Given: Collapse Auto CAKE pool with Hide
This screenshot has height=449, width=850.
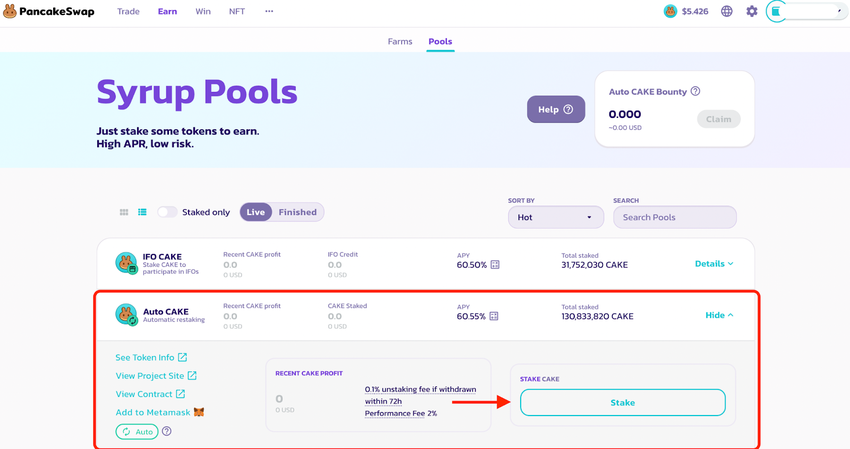Looking at the screenshot, I should coord(719,315).
